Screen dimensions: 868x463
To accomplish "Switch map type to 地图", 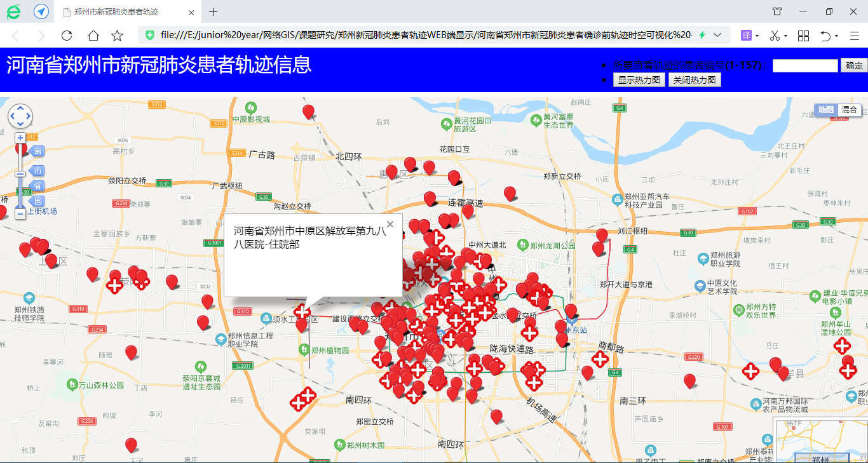I will (x=826, y=110).
